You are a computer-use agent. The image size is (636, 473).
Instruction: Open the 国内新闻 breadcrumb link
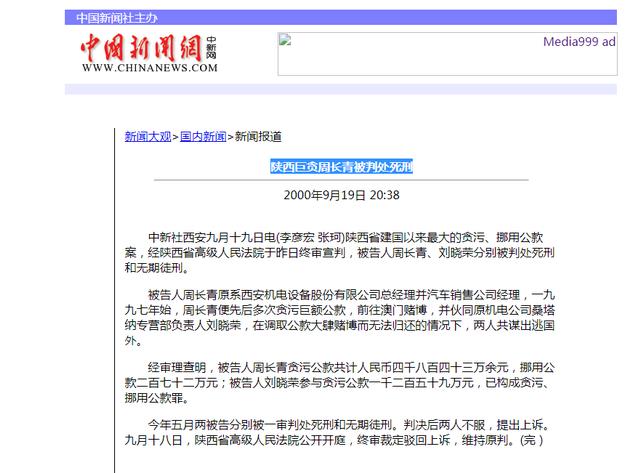203,137
